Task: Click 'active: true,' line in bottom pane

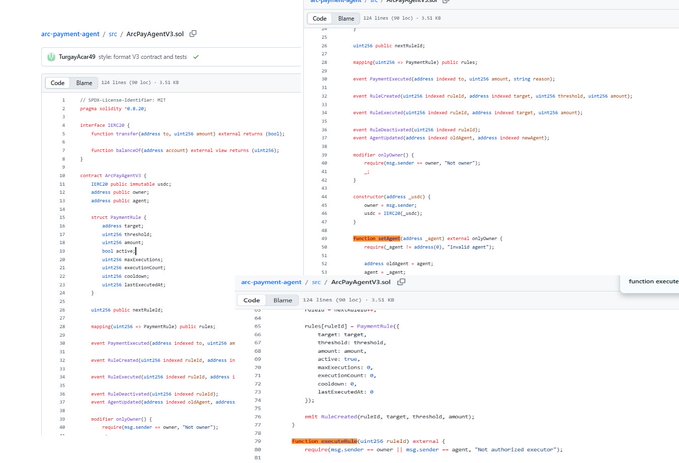Action: tap(339, 359)
